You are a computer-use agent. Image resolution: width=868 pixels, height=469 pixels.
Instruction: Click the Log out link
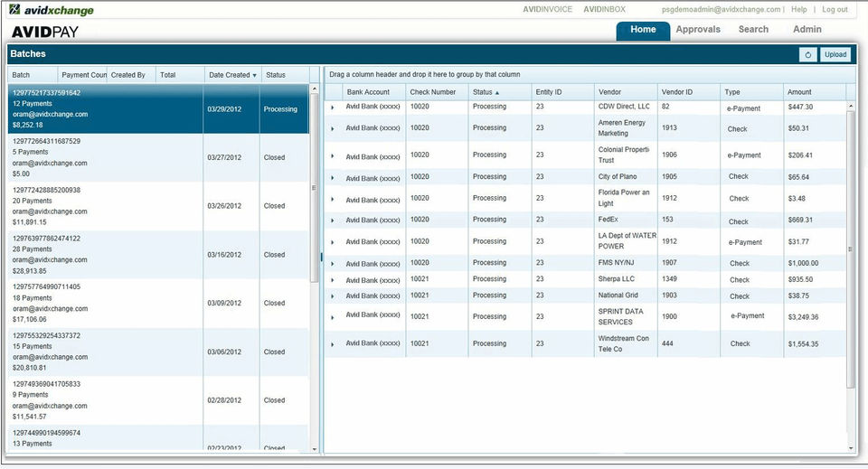click(835, 9)
